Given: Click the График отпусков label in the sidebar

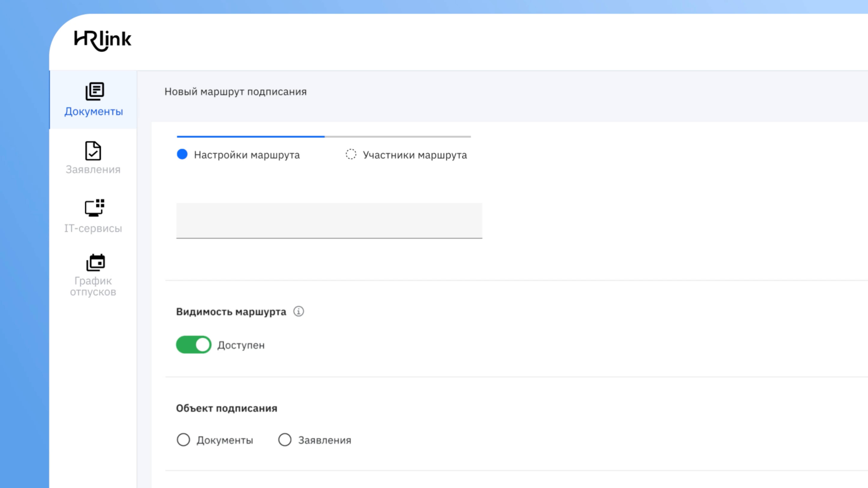Looking at the screenshot, I should pyautogui.click(x=93, y=286).
